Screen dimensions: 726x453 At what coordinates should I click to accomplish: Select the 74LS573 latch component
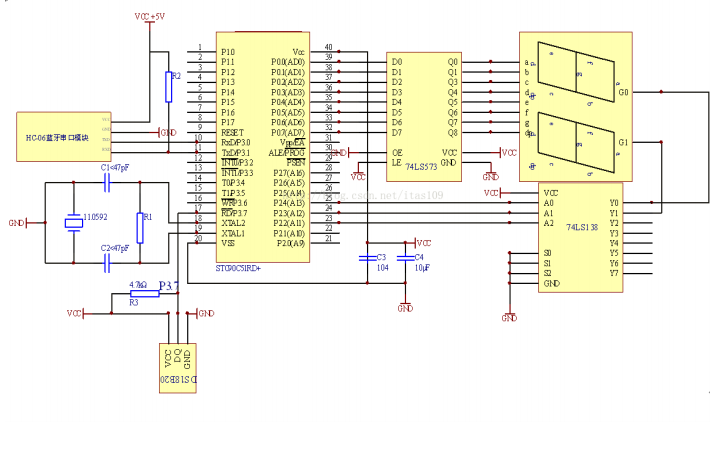point(423,115)
